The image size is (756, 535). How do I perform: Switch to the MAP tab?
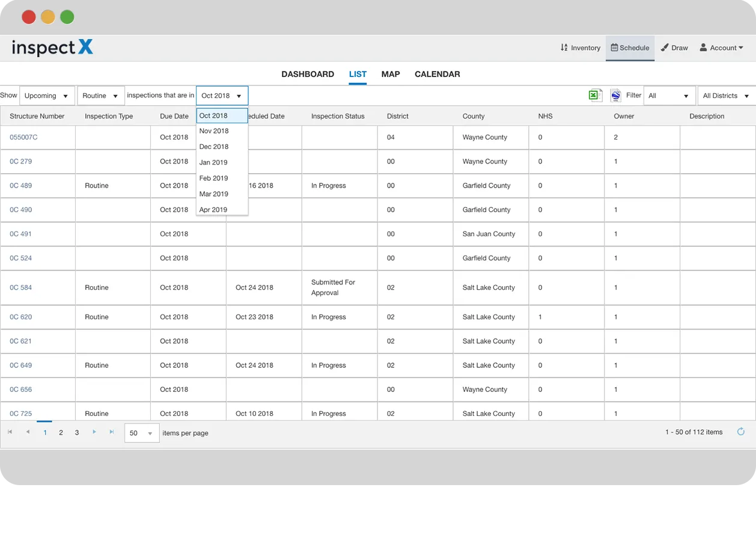(391, 74)
